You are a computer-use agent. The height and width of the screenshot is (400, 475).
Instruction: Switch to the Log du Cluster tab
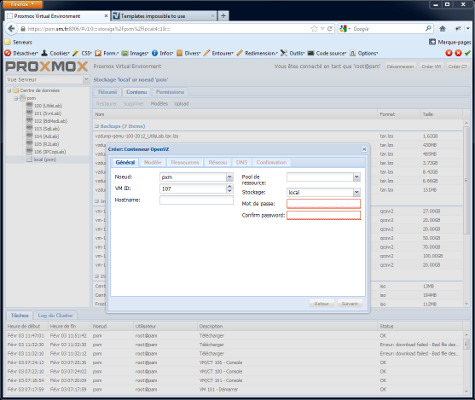[55, 315]
